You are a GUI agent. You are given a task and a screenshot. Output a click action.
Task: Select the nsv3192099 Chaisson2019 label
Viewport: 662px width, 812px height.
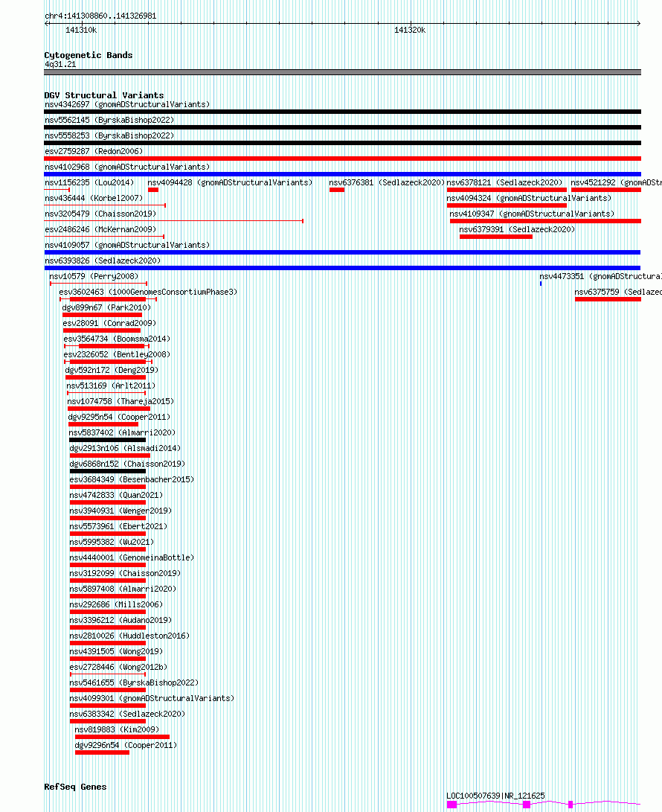point(125,573)
